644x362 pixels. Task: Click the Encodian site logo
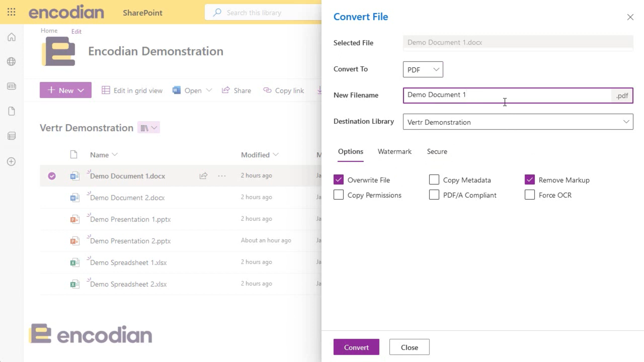59,51
